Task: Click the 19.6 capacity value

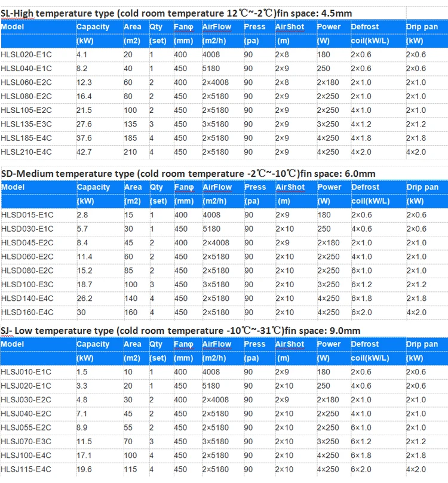Action: [x=85, y=469]
